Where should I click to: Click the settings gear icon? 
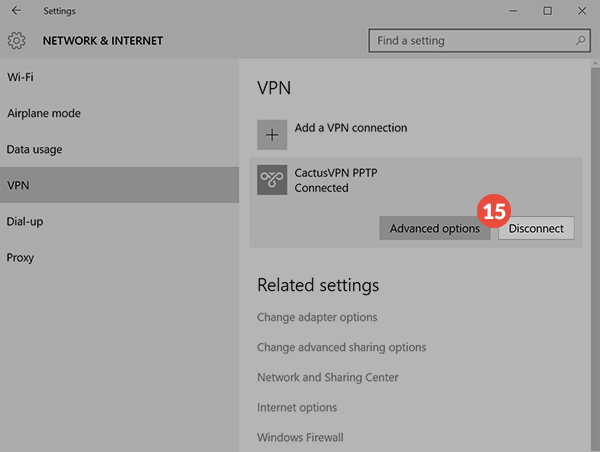tap(16, 41)
